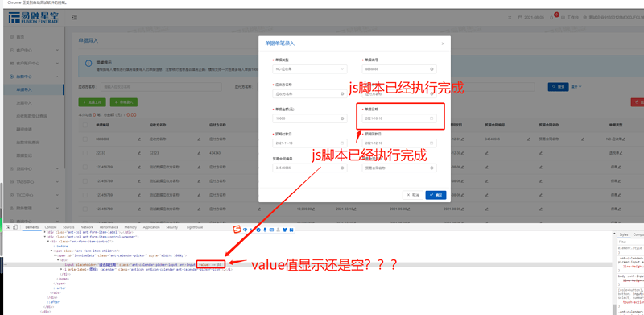
Task: Open 票据登记 sidebar item
Action: (x=24, y=155)
